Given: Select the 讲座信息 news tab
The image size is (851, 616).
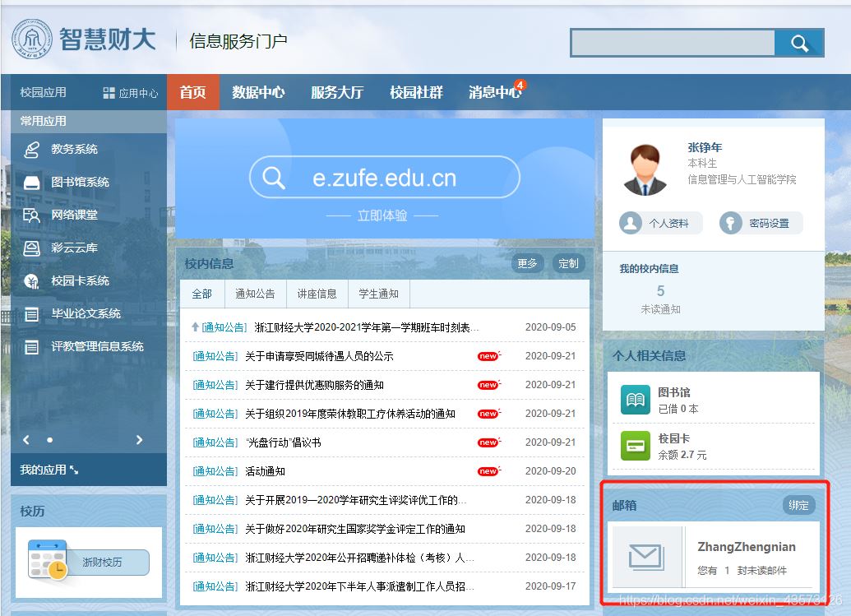Looking at the screenshot, I should pyautogui.click(x=317, y=294).
